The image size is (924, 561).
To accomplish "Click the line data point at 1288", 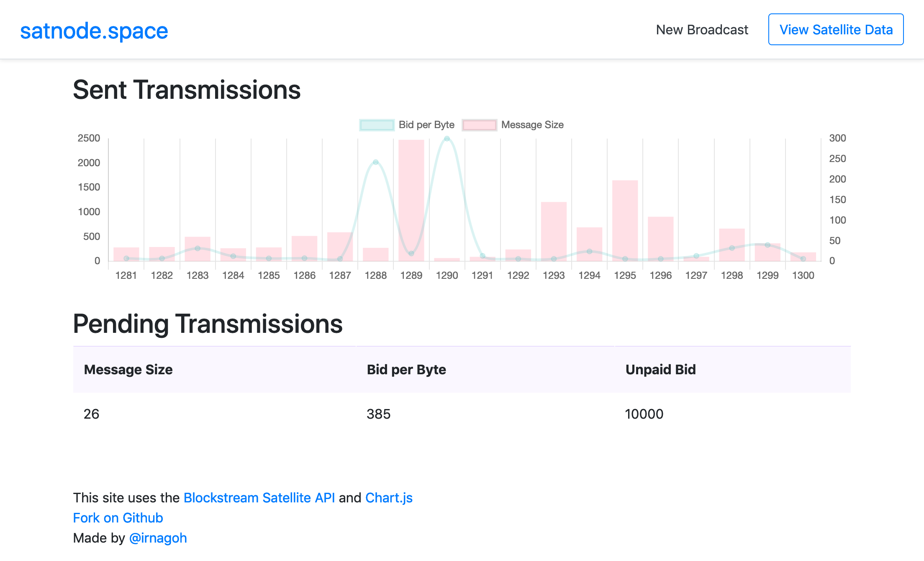I will 376,162.
